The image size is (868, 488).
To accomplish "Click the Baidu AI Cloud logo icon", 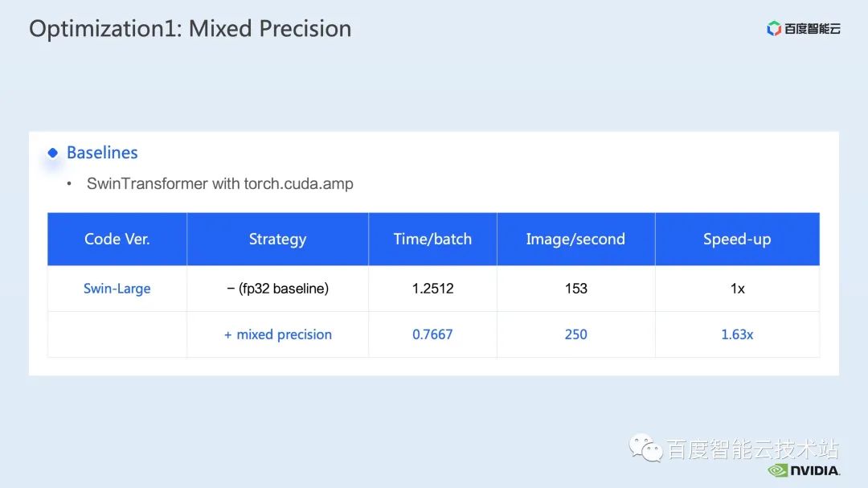I will pyautogui.click(x=773, y=28).
